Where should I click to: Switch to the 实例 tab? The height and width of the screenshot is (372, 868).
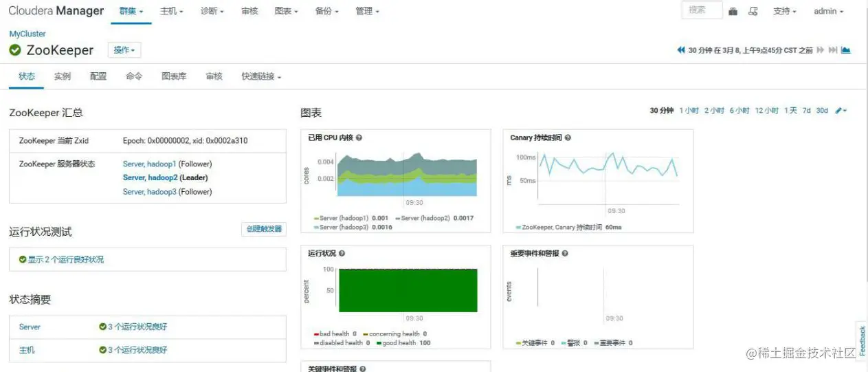pos(63,76)
